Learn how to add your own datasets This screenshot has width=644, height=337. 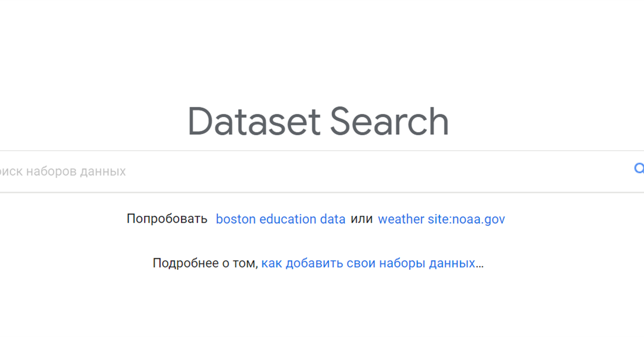click(368, 263)
